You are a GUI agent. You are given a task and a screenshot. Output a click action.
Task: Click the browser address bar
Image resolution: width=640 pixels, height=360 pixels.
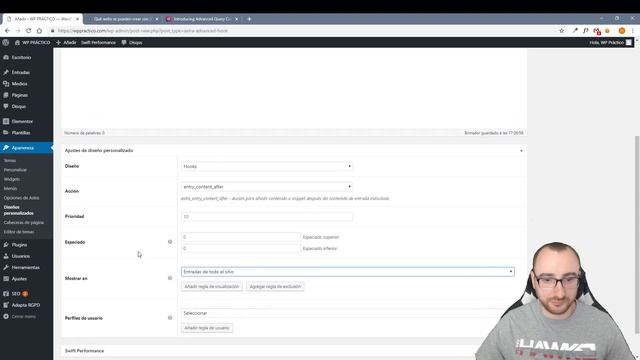[x=302, y=31]
